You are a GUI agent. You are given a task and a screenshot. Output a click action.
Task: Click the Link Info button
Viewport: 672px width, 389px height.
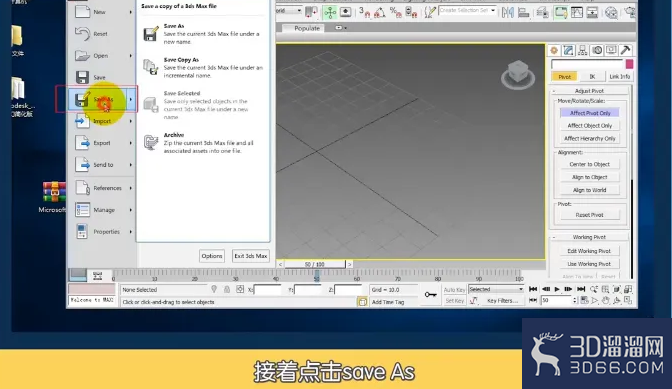[620, 77]
